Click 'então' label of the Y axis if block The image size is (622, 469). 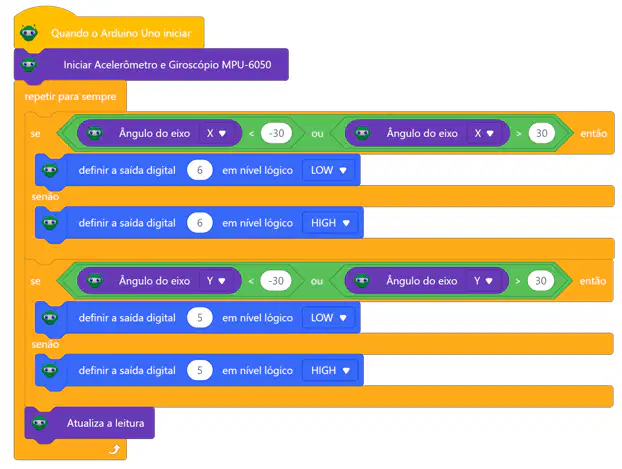click(x=593, y=281)
